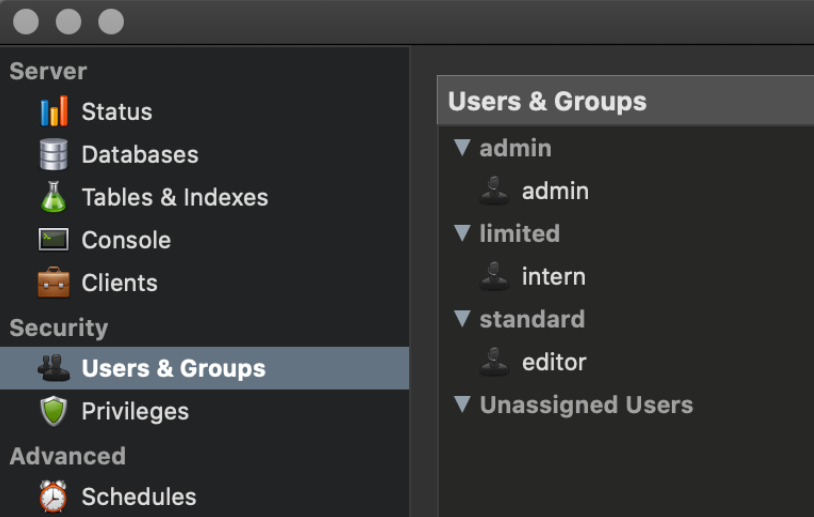Collapse the admin group triangle
The height and width of the screenshot is (517, 814).
[462, 148]
